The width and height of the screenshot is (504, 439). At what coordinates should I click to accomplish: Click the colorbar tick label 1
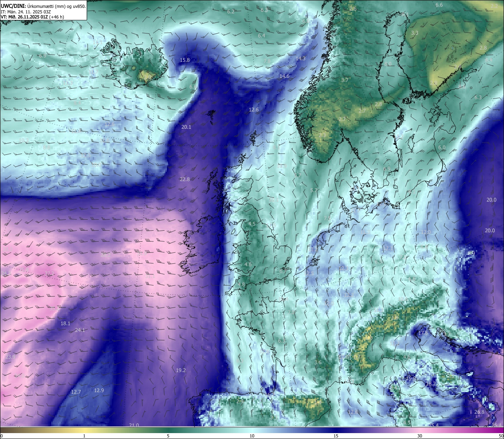(84, 436)
